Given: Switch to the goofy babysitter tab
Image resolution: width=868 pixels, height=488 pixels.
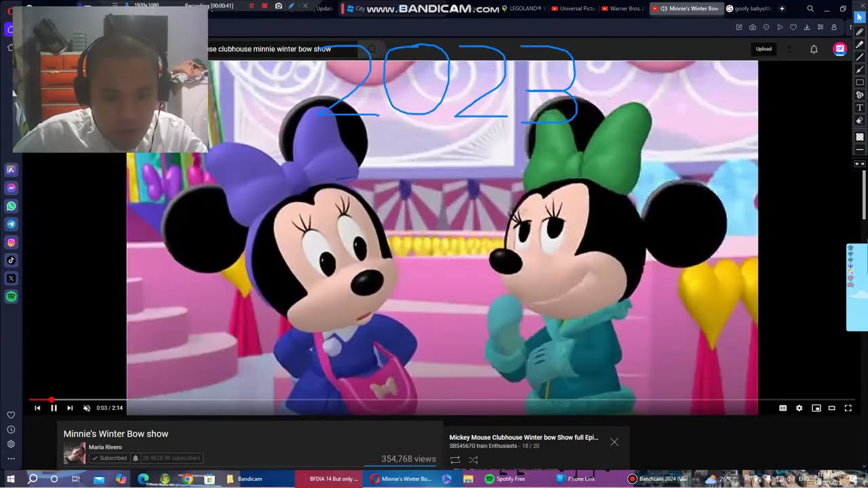Looking at the screenshot, I should (x=749, y=8).
